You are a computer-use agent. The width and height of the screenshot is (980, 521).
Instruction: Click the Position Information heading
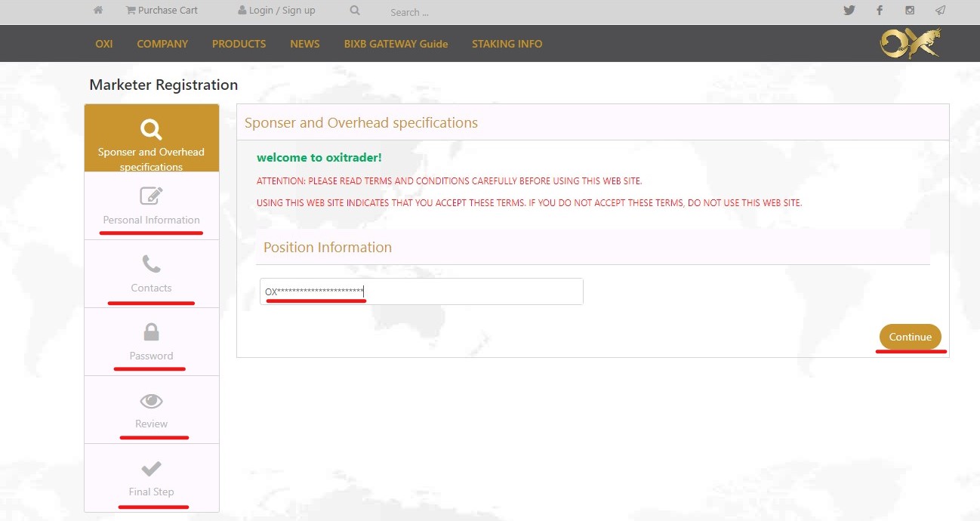tap(328, 247)
